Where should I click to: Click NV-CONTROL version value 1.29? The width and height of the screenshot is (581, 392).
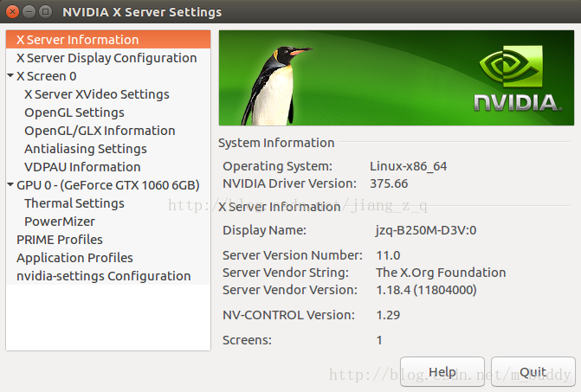point(388,315)
